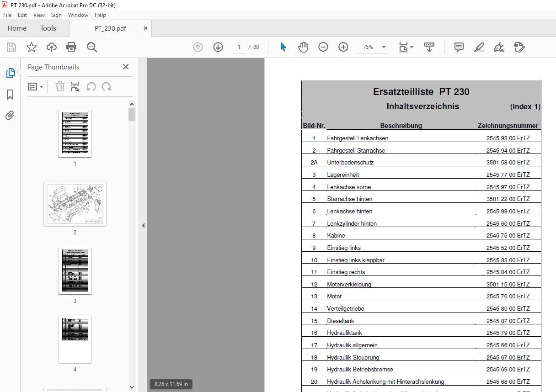Choose the Selection arrow tool
This screenshot has height=392, width=556.
pyautogui.click(x=283, y=47)
